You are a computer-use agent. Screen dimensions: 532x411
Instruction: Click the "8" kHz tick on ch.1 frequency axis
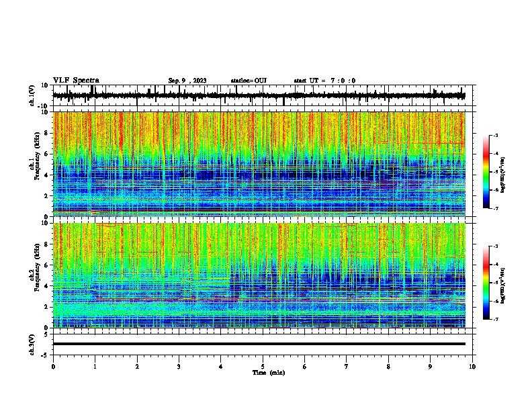pos(46,133)
